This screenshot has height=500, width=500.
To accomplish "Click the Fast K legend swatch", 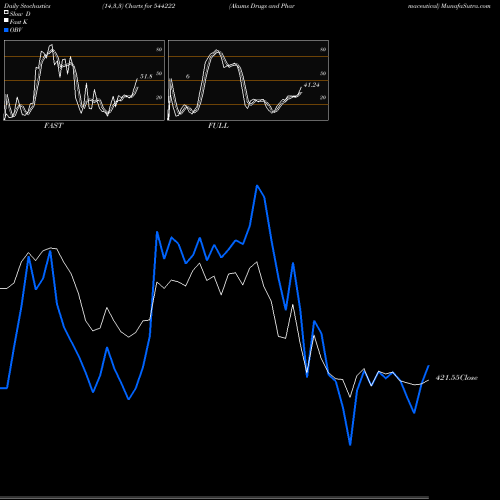I will [6, 20].
